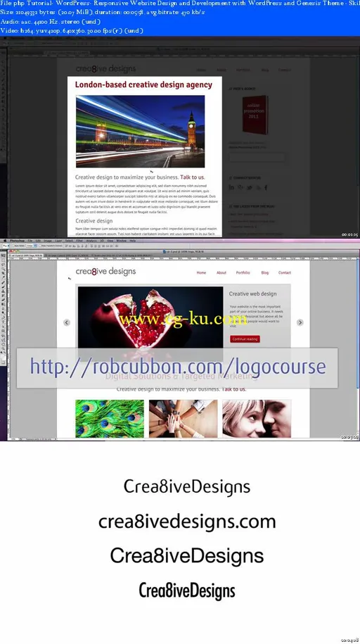Open the View menu in Photoshop
This screenshot has width=360, height=644.
pos(110,240)
